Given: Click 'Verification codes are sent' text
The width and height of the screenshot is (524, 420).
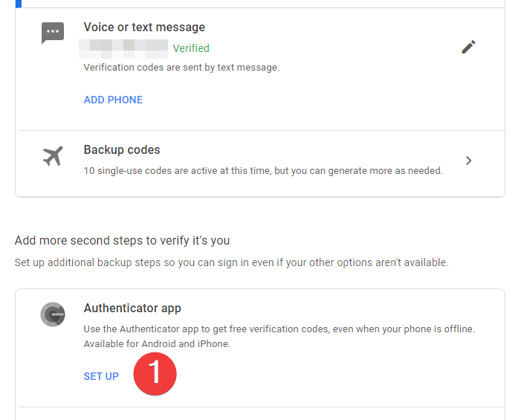Looking at the screenshot, I should [x=181, y=68].
